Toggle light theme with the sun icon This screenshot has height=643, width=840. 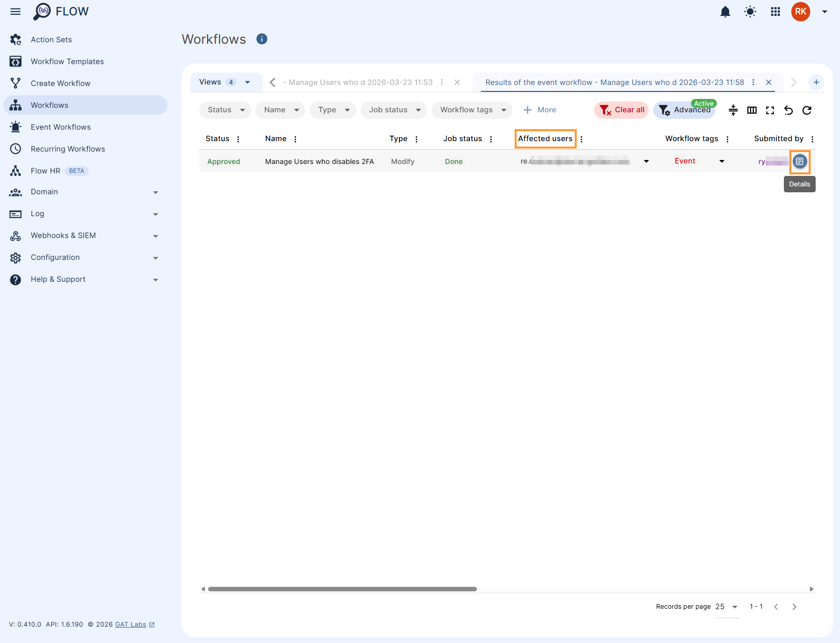click(750, 11)
